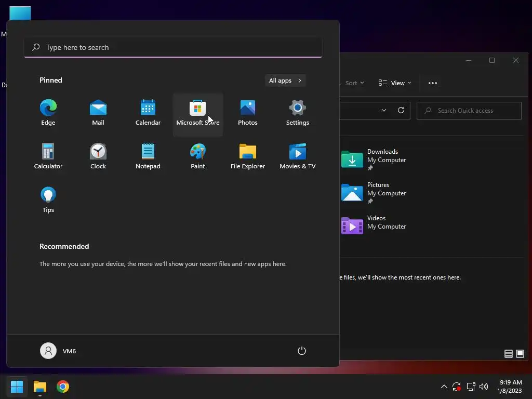Open View dropdown in File Explorer

(x=395, y=83)
